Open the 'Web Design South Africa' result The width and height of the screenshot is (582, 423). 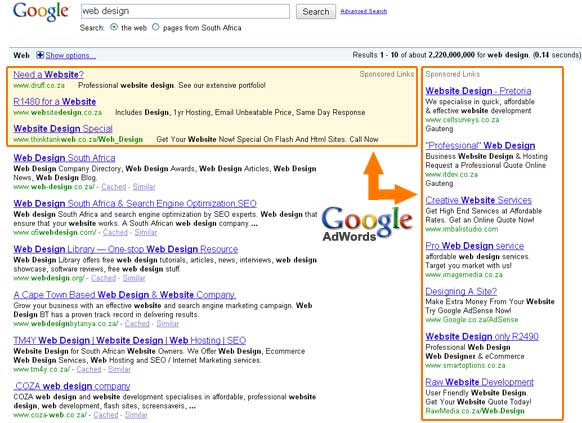pyautogui.click(x=64, y=158)
